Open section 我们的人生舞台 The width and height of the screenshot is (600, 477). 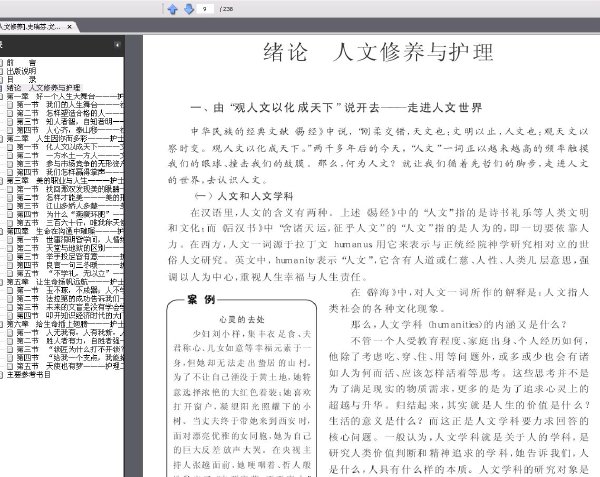tap(70, 104)
